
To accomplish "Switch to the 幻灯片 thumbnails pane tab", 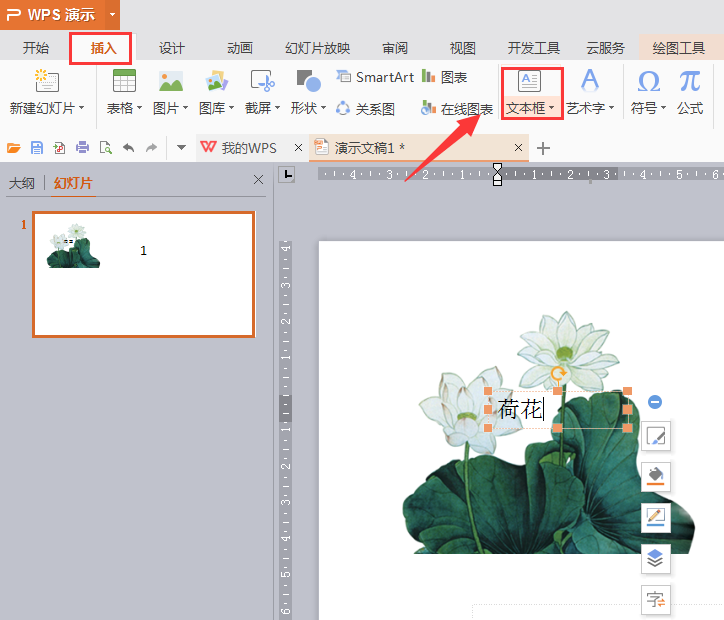I will [x=73, y=183].
